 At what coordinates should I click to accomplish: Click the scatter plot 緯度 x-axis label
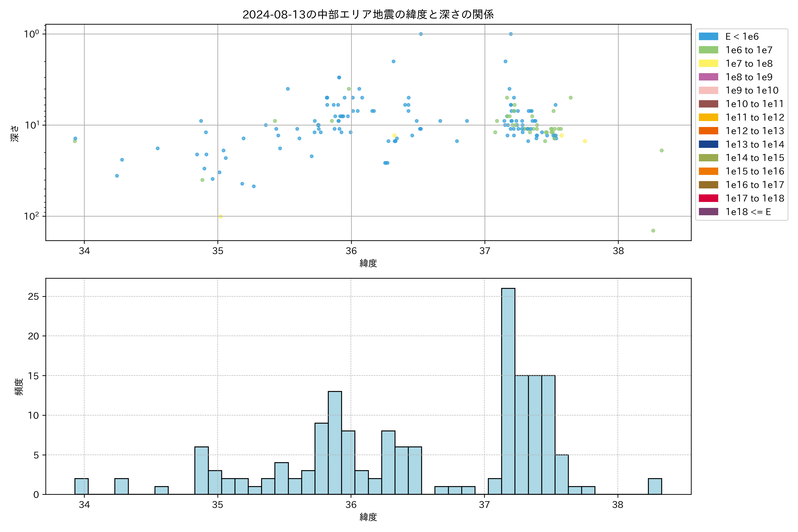(368, 263)
